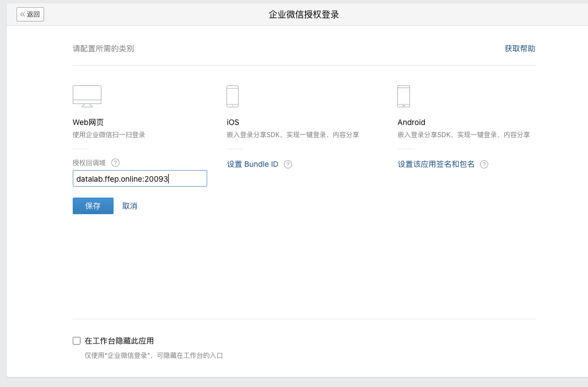This screenshot has height=387, width=588.
Task: Click 使用企业微信扫一扫登录 description text
Action: pyautogui.click(x=109, y=134)
